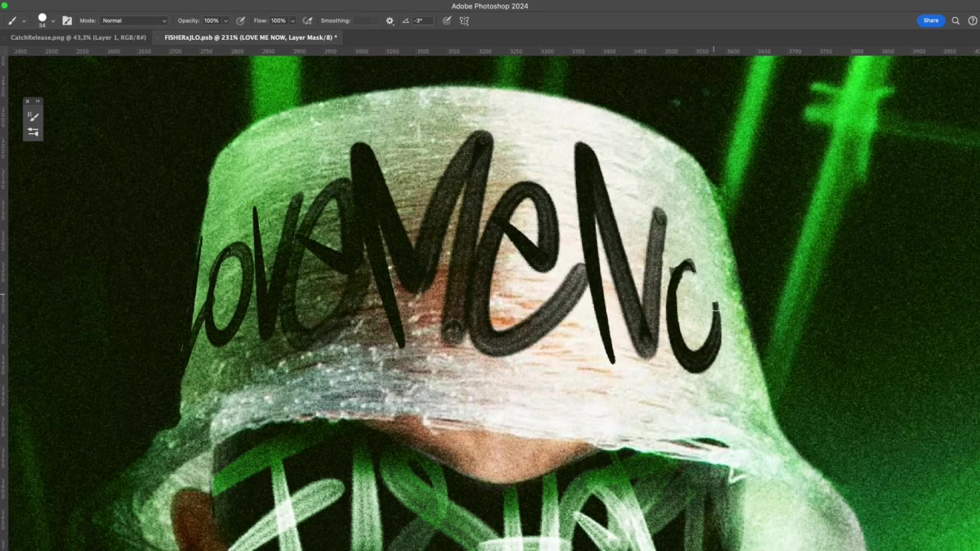The height and width of the screenshot is (551, 980).
Task: Click the brush angle icon
Action: point(405,21)
